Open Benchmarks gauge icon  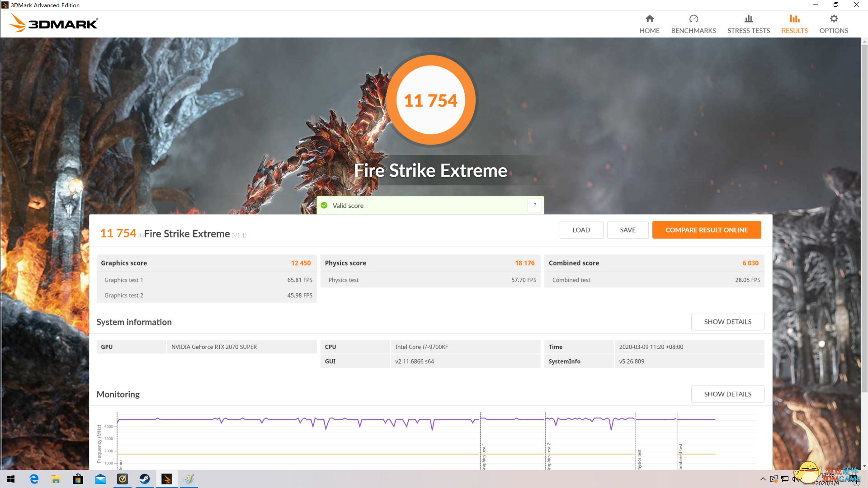(693, 19)
